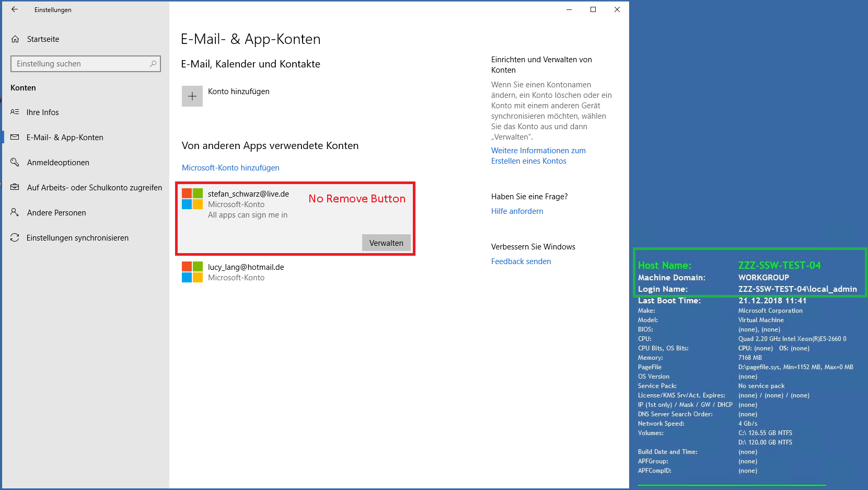The image size is (868, 490).
Task: Click the key icon for Anmeldeoptionen
Action: click(x=15, y=163)
